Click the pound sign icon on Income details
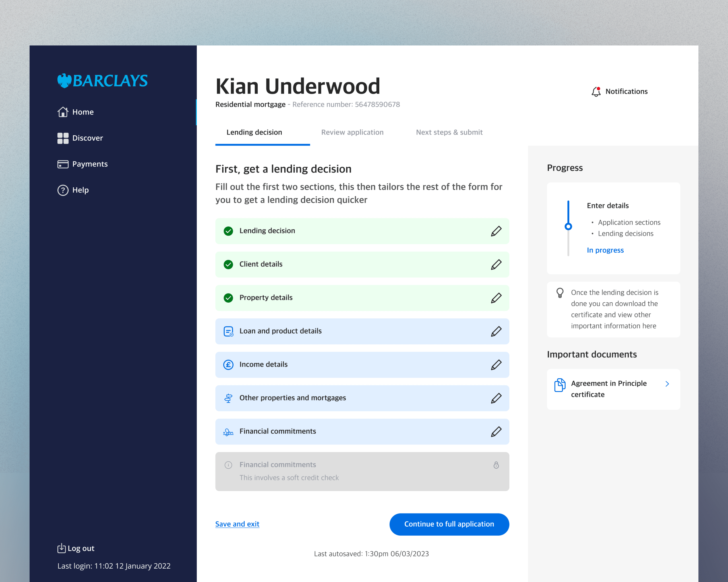728x582 pixels. pyautogui.click(x=228, y=364)
